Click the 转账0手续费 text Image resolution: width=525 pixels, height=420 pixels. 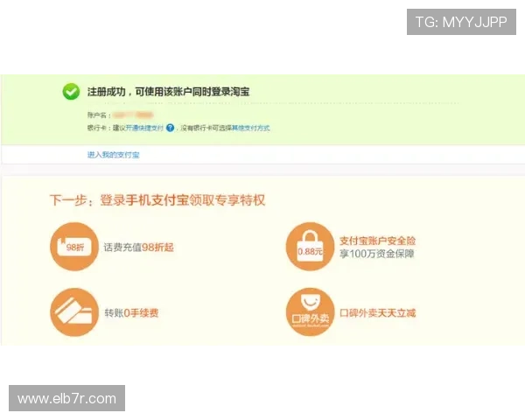point(131,313)
